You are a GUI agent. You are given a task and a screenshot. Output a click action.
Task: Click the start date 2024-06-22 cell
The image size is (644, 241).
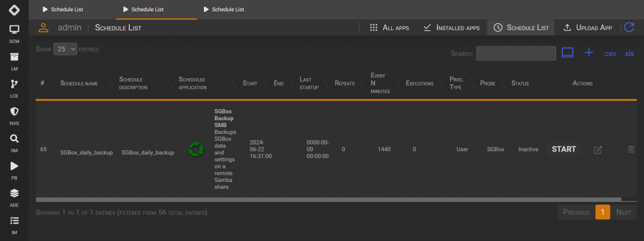(x=261, y=149)
